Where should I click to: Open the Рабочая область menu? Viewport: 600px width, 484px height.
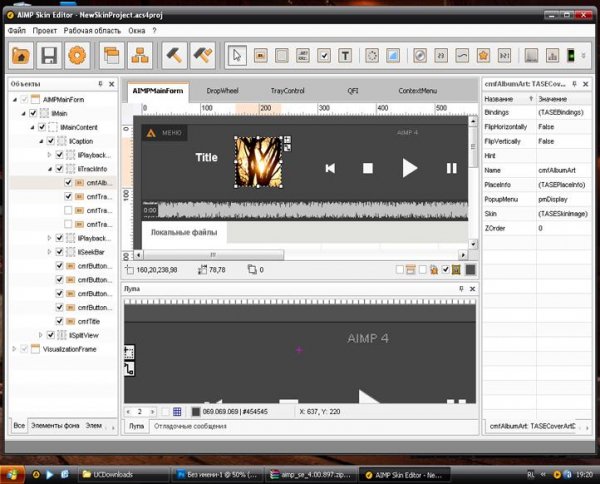(x=92, y=31)
